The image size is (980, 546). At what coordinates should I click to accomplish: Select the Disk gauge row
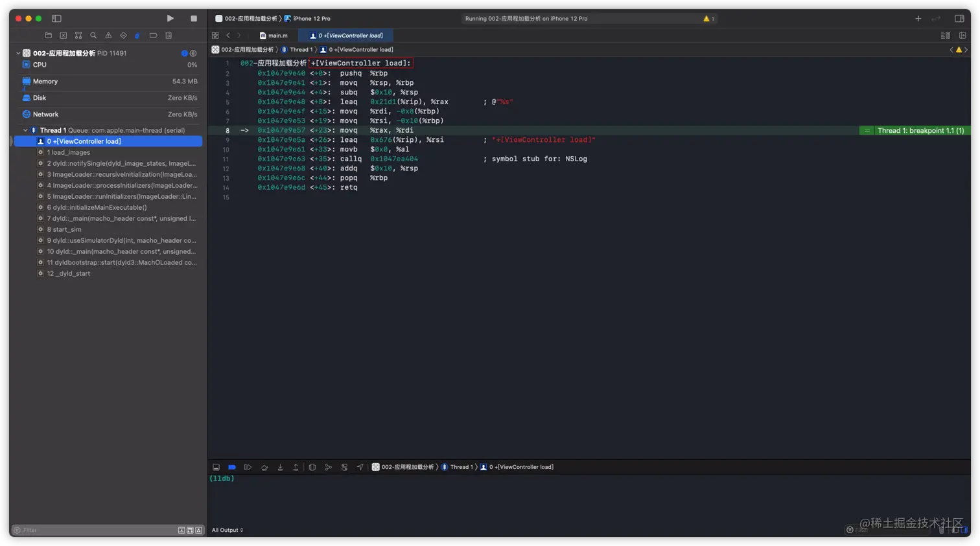(x=109, y=98)
